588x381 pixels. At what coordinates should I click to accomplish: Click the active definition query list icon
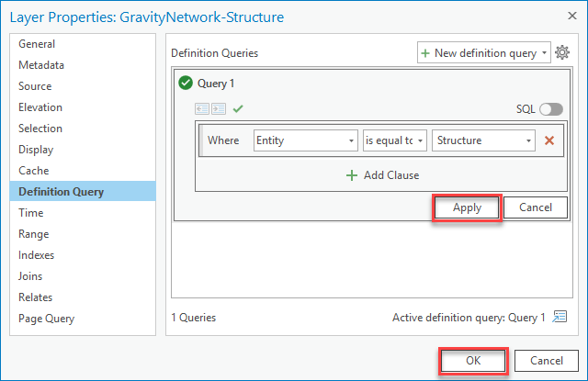560,318
